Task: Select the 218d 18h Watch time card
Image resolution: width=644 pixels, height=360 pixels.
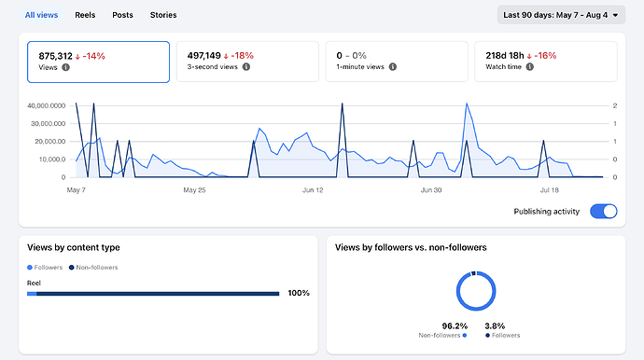Action: pos(546,62)
